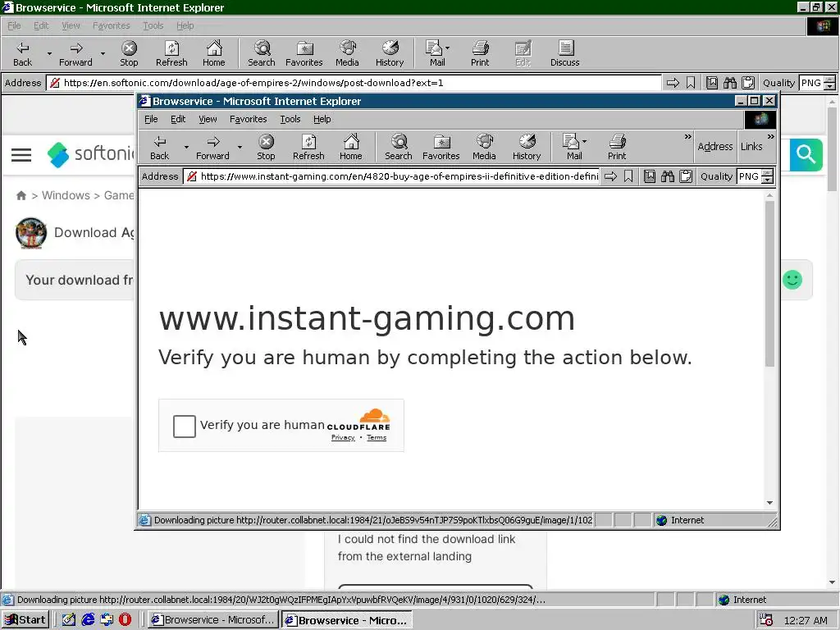Click scroll down arrow in front window
840x630 pixels.
769,503
